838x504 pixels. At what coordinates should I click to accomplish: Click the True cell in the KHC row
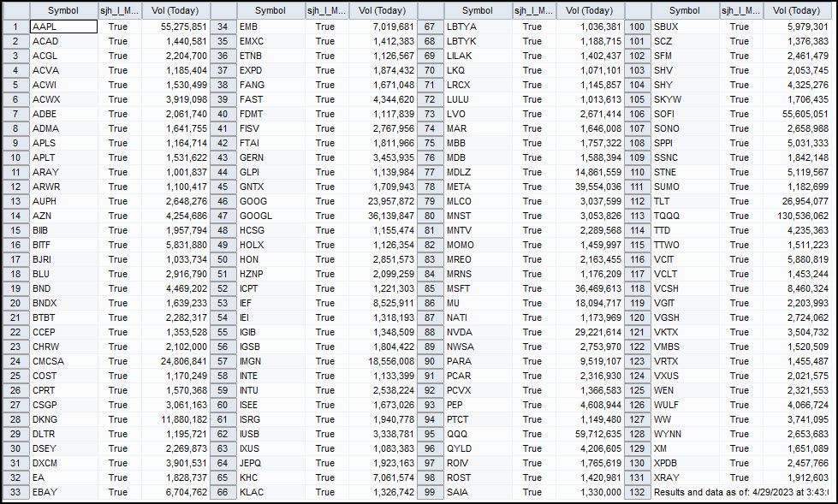[327, 477]
